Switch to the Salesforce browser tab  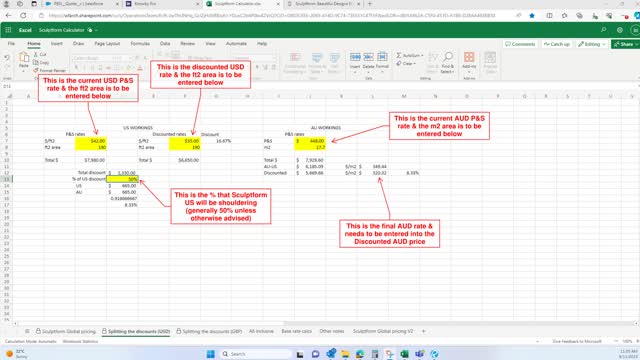click(x=81, y=4)
